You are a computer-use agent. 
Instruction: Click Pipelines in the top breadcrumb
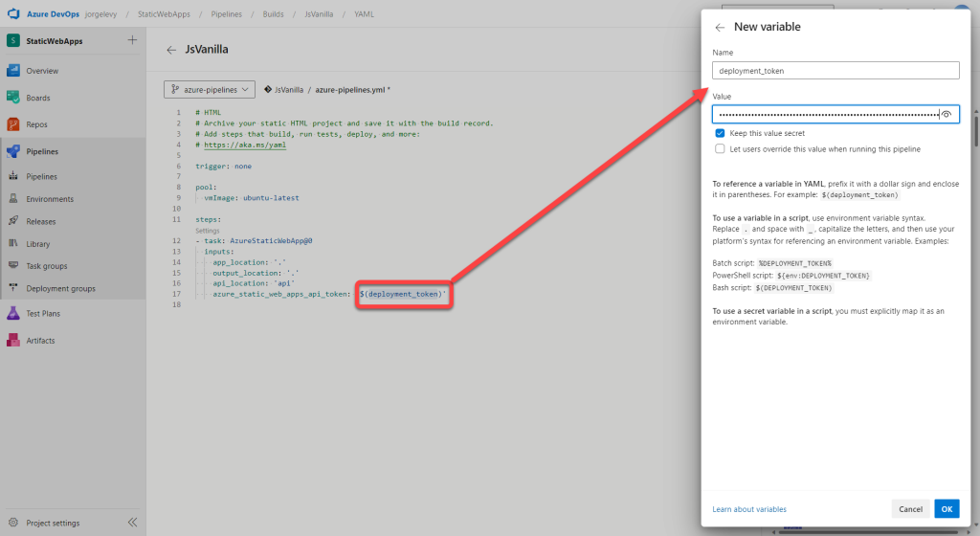click(x=226, y=13)
